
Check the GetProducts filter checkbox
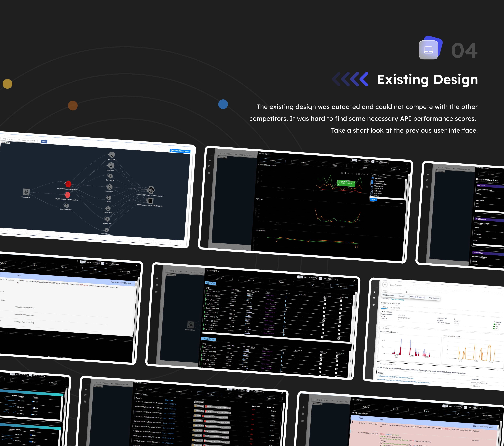[x=372, y=193]
